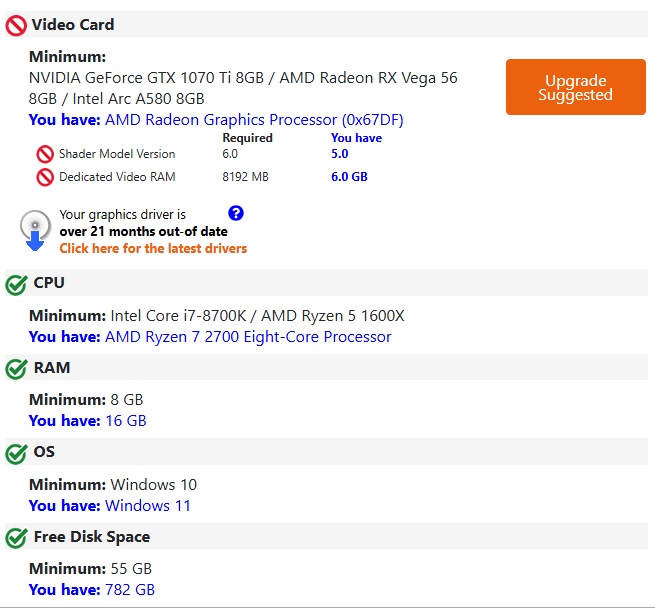Screen dimensions: 655x608
Task: Click the fail icon next to Dedicated Video RAM
Action: click(45, 177)
